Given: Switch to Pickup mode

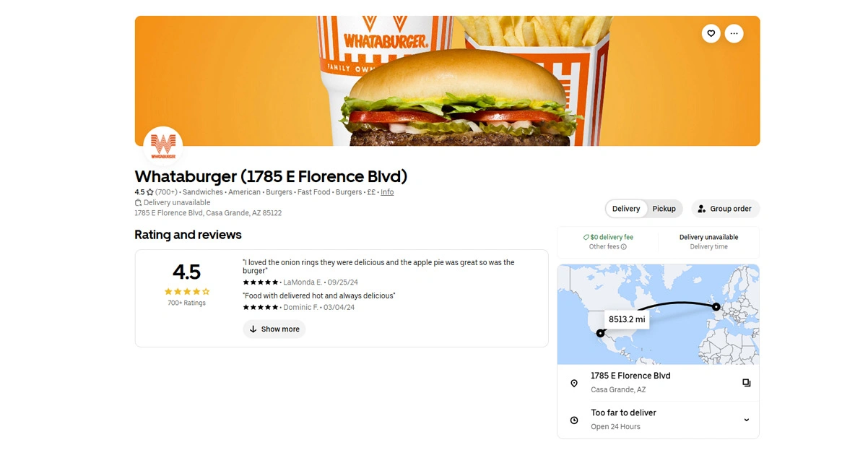Looking at the screenshot, I should 664,209.
